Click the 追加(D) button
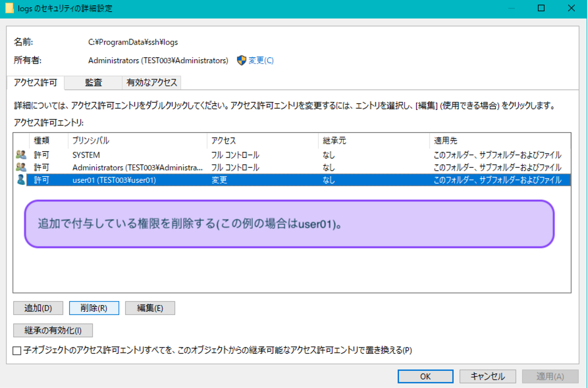 38,308
